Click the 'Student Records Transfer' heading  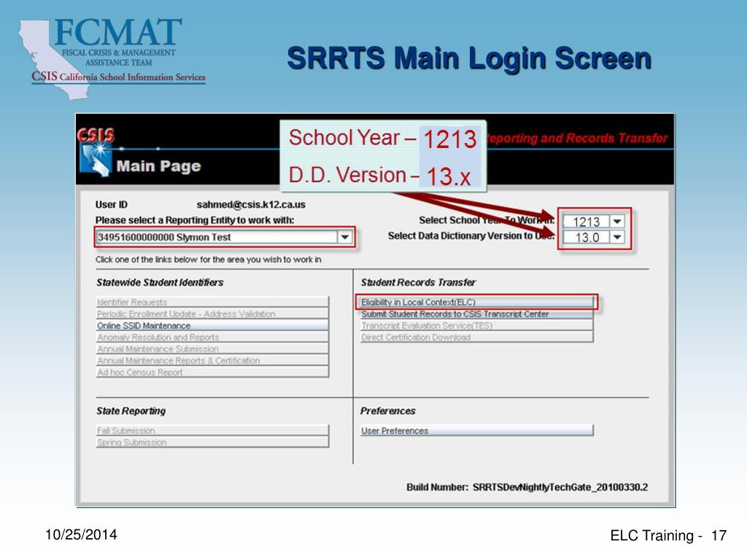click(x=418, y=282)
